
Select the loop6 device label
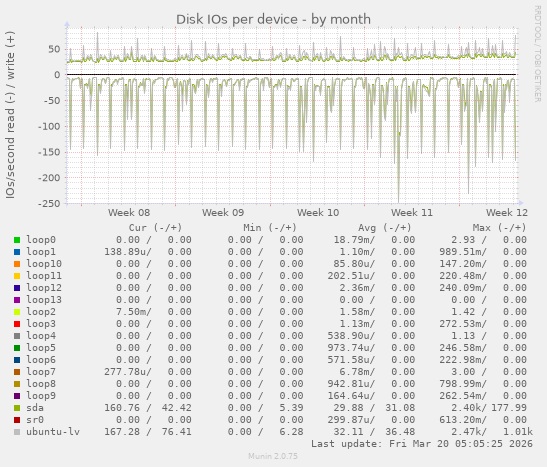click(x=41, y=360)
